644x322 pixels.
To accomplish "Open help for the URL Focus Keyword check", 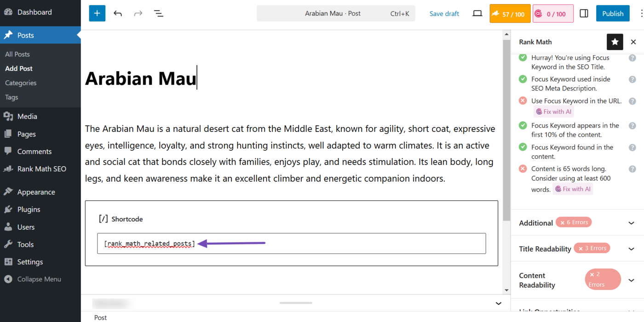I will [632, 101].
